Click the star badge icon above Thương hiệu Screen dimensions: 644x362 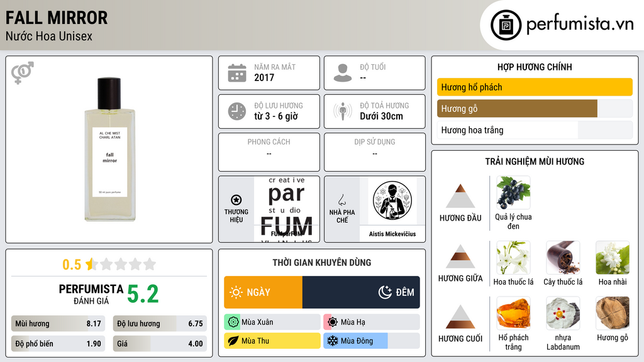click(236, 200)
